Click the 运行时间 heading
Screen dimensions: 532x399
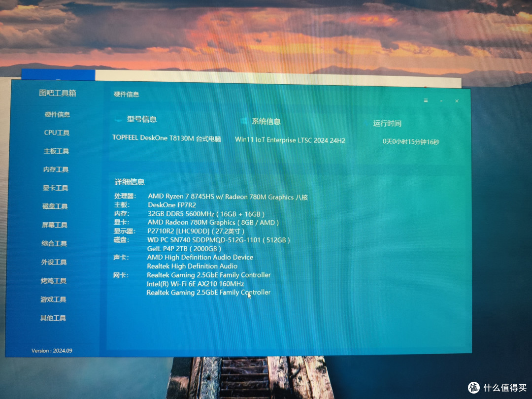click(387, 123)
